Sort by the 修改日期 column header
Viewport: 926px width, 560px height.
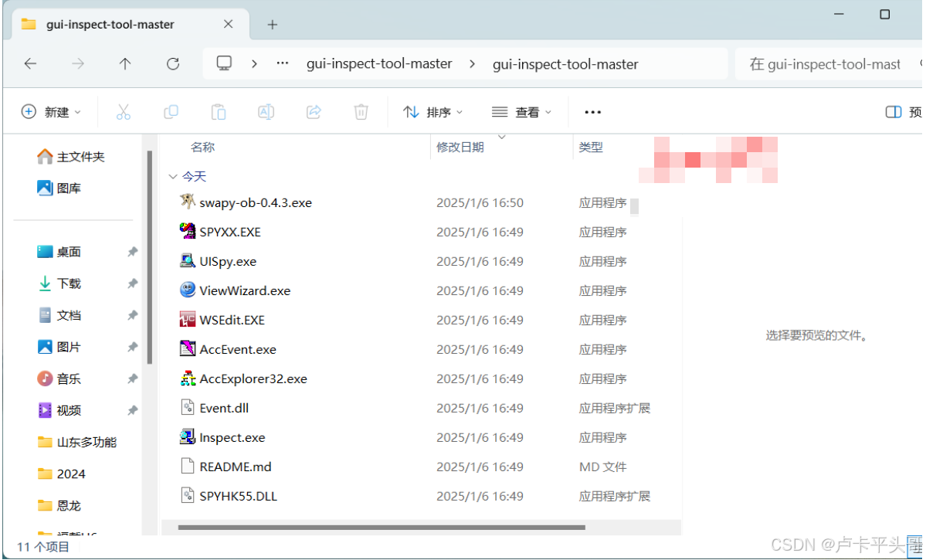click(460, 147)
